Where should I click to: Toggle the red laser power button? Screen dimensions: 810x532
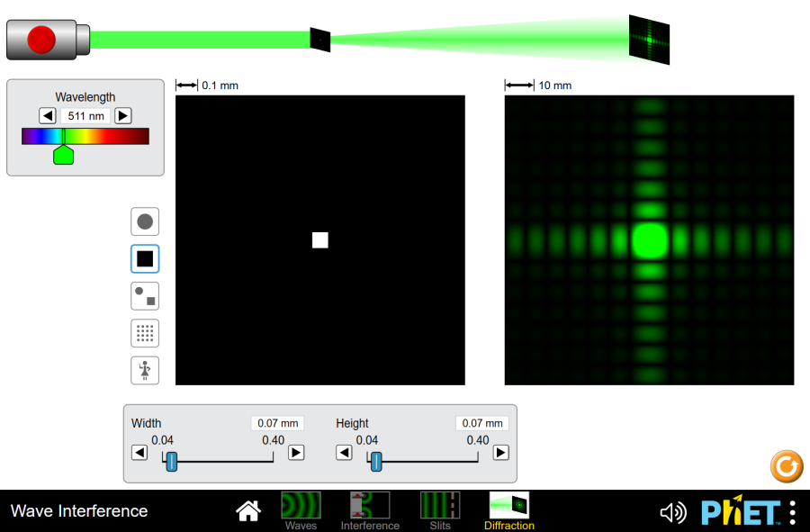click(x=41, y=40)
